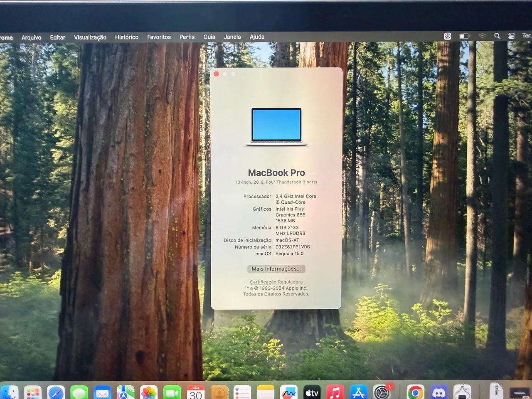Launch Maps from the dock
Viewport: 532px width, 399px height.
coord(126,392)
